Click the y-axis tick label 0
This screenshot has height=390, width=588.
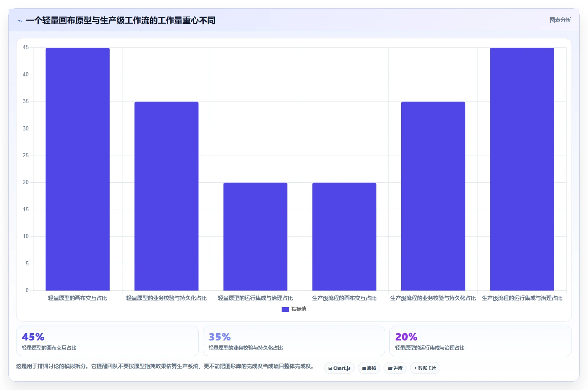coord(27,291)
